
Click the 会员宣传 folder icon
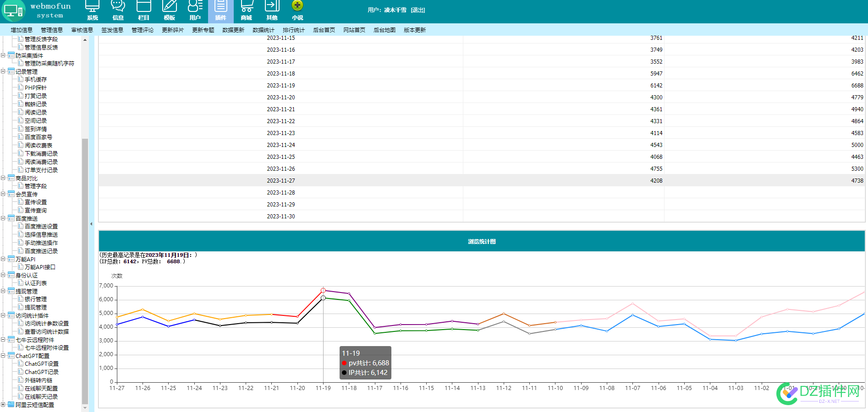click(11, 194)
